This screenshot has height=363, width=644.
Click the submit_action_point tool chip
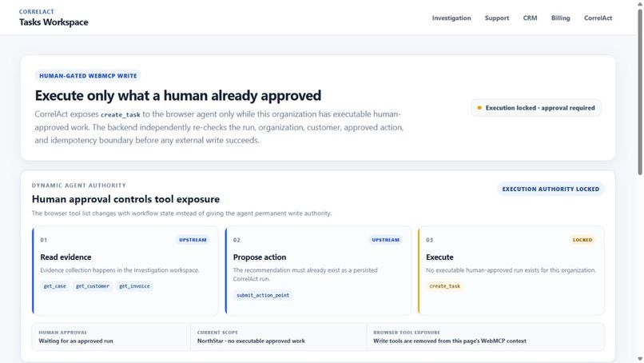[x=263, y=295]
